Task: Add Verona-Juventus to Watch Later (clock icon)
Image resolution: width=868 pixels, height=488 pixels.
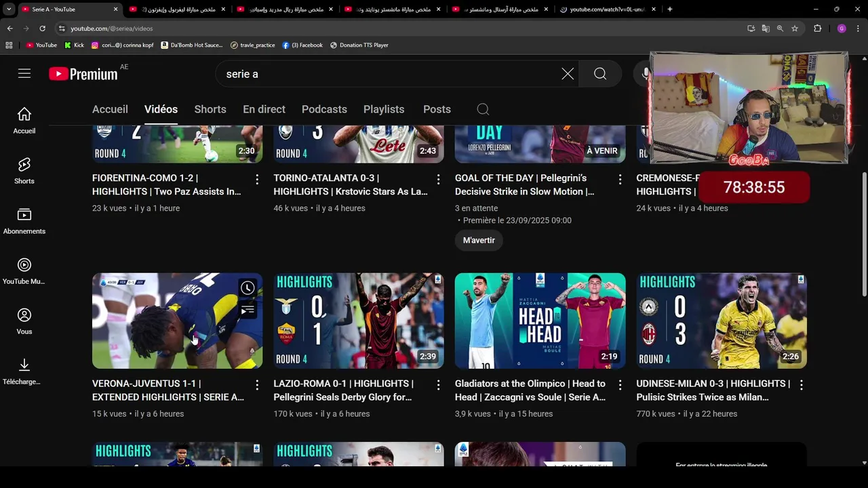Action: (x=248, y=288)
